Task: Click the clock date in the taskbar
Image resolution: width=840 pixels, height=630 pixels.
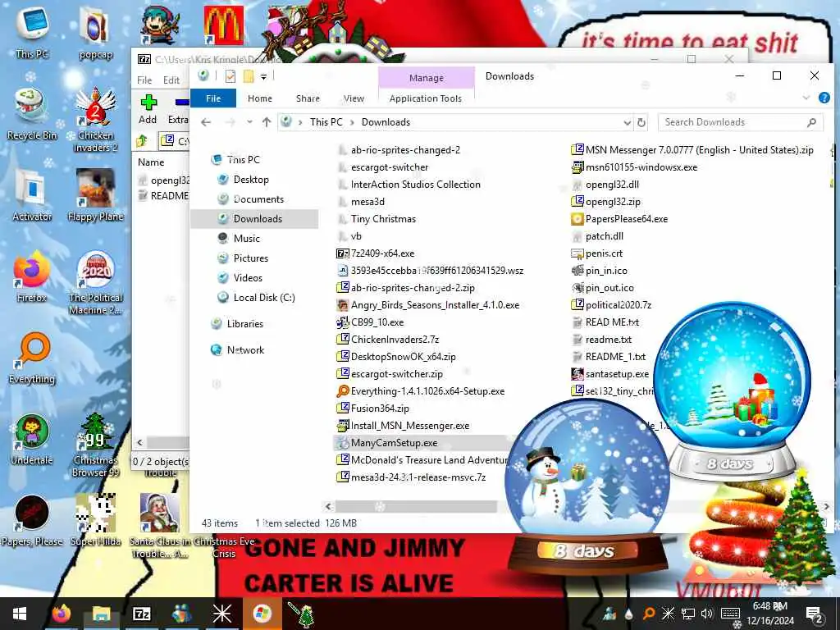Action: [769, 622]
